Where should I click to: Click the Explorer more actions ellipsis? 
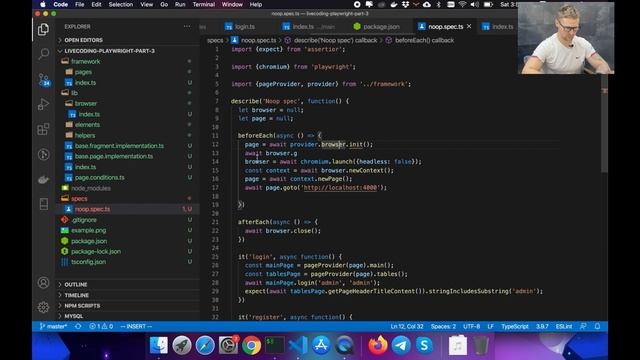[187, 26]
